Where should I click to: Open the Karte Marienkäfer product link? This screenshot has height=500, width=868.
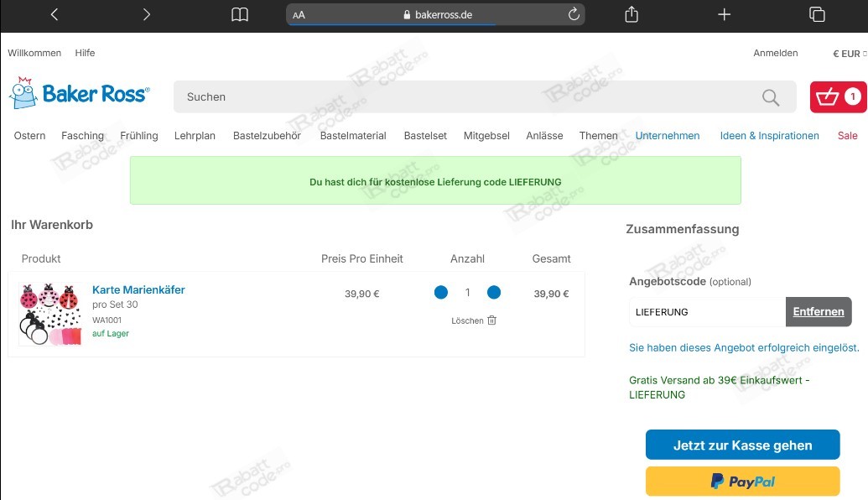pos(138,289)
